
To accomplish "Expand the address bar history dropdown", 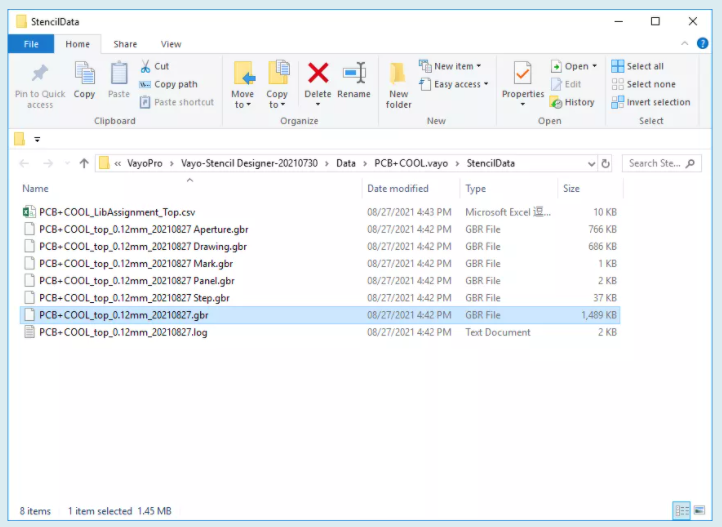I will pyautogui.click(x=591, y=163).
